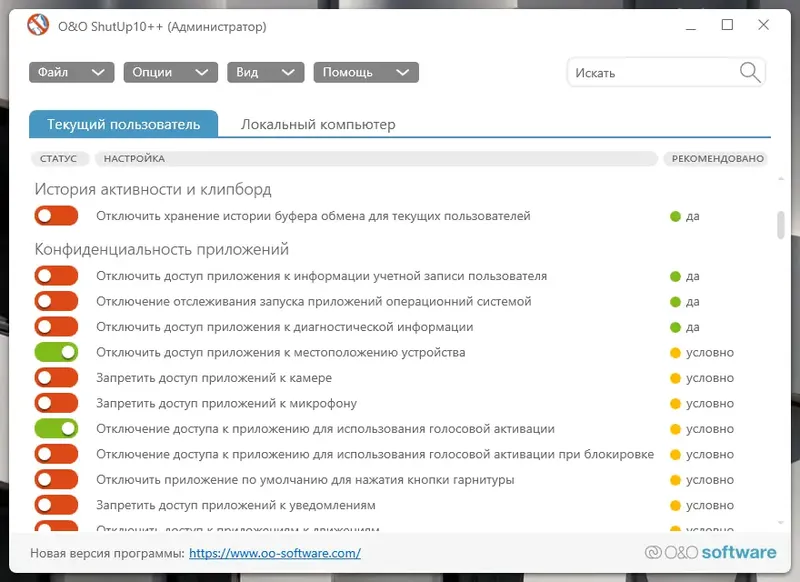Expand the Вид dropdown

[x=264, y=72]
